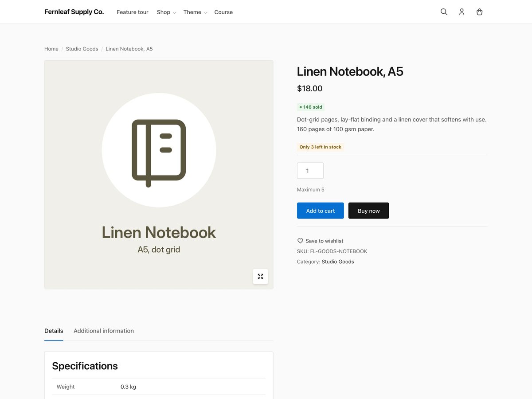Open the shopping bag cart icon

pos(479,12)
